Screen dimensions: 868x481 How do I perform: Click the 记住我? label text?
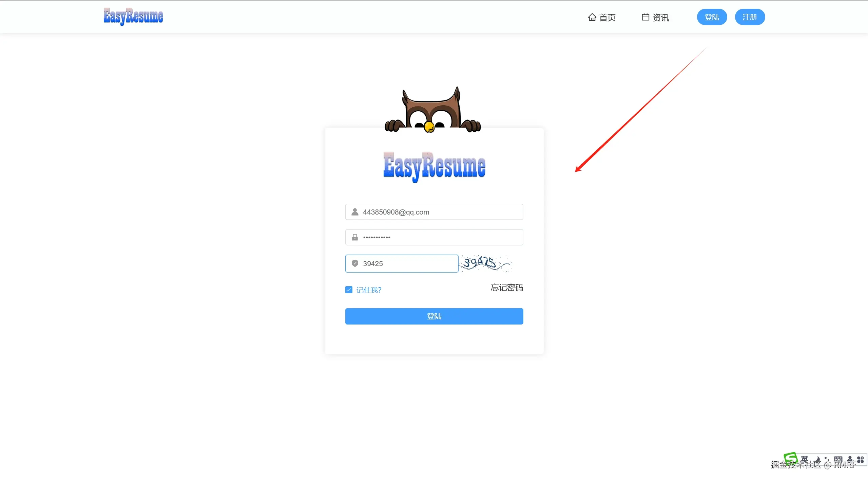369,290
